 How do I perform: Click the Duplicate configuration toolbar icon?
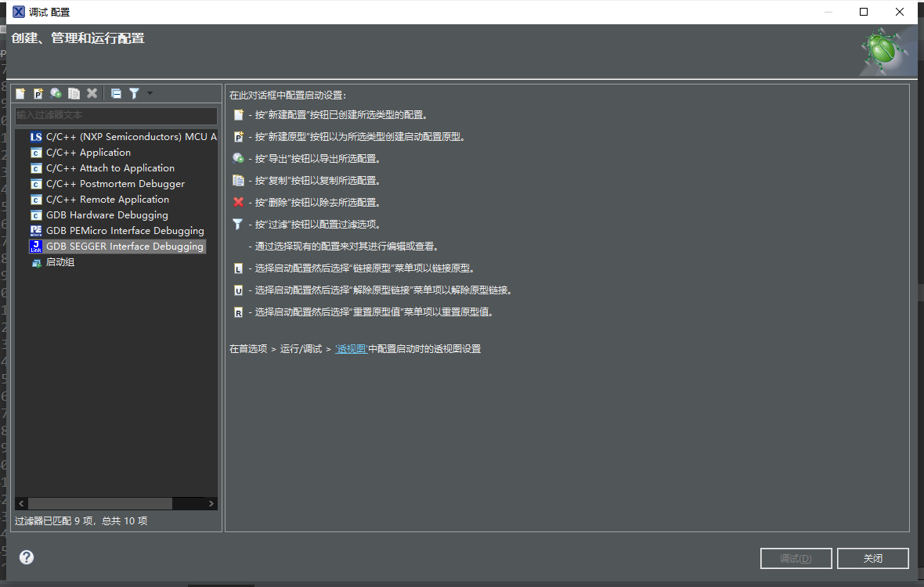tap(74, 93)
